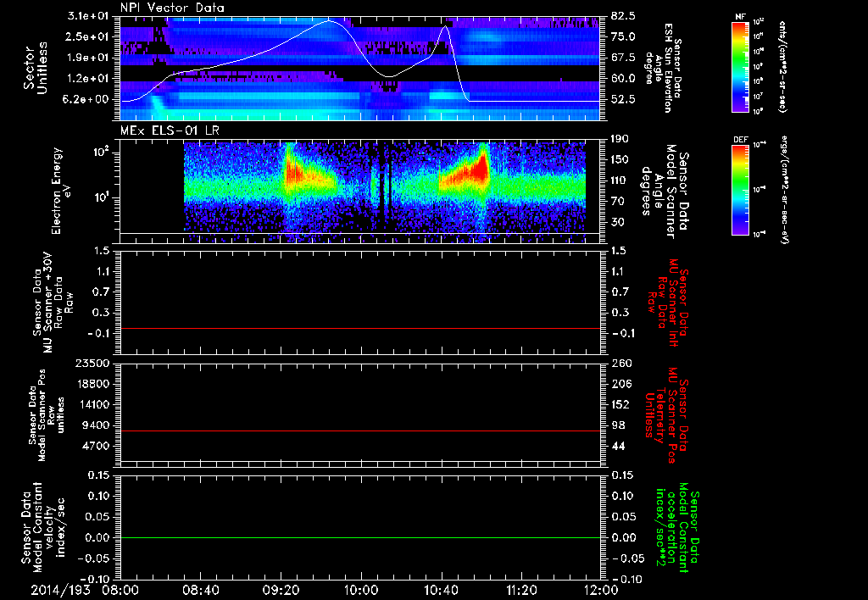Click the "10:40" time axis label

[441, 590]
